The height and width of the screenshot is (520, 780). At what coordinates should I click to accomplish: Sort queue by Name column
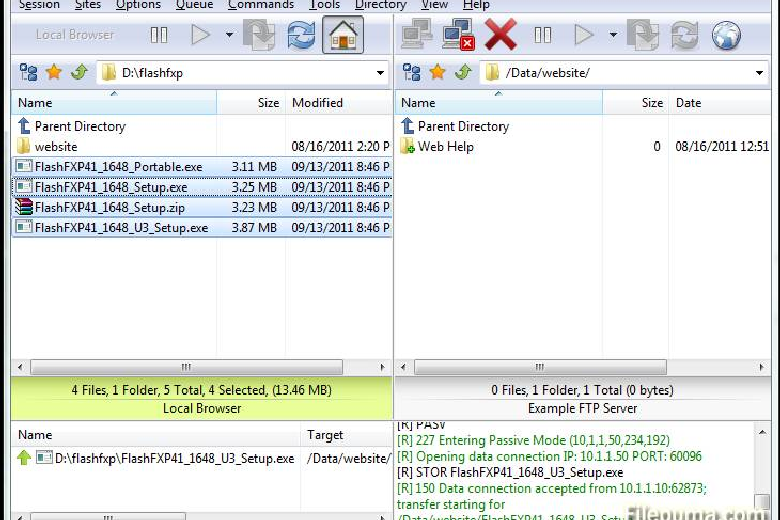click(x=156, y=435)
